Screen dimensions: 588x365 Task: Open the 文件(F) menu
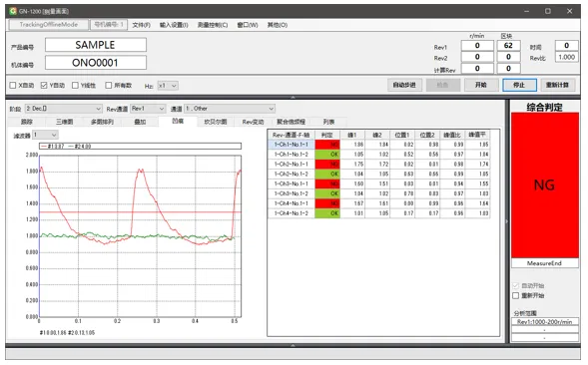point(141,25)
